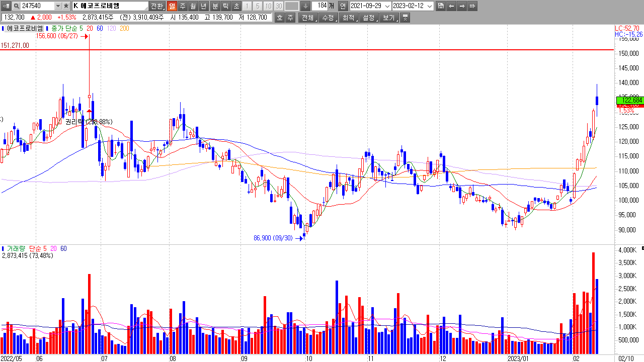Click the open price 시 135,400
644x362 pixels.
pos(184,18)
